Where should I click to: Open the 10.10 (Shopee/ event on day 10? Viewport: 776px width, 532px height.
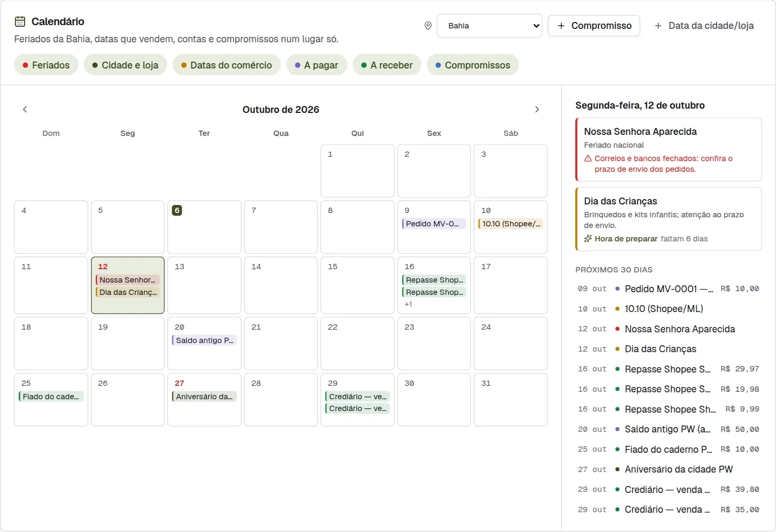click(x=511, y=224)
